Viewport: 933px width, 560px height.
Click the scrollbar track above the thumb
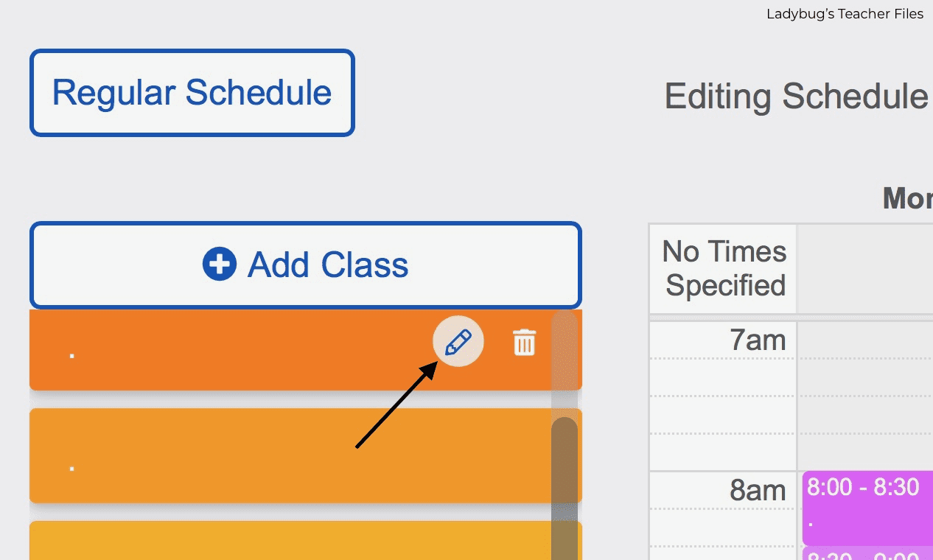565,363
